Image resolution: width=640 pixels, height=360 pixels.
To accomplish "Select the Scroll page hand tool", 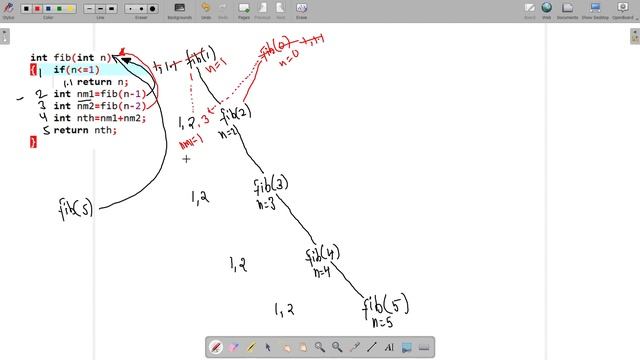I will pyautogui.click(x=302, y=347).
